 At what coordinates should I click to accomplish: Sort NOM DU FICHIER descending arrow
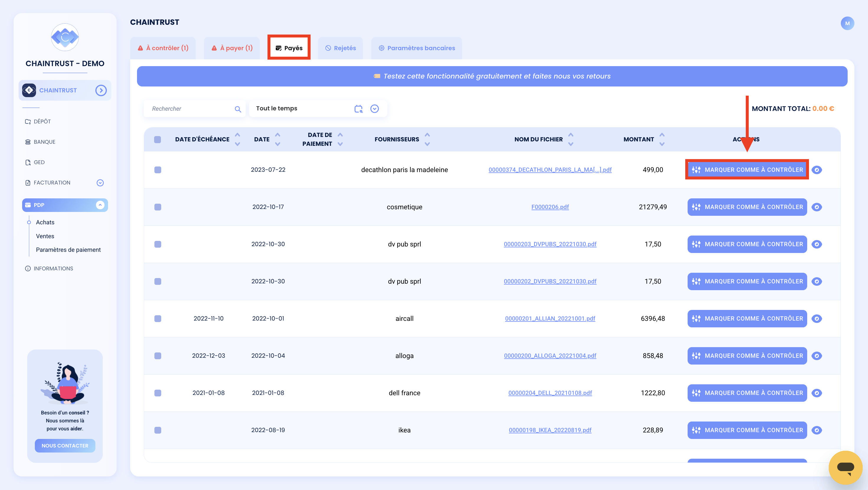(571, 144)
